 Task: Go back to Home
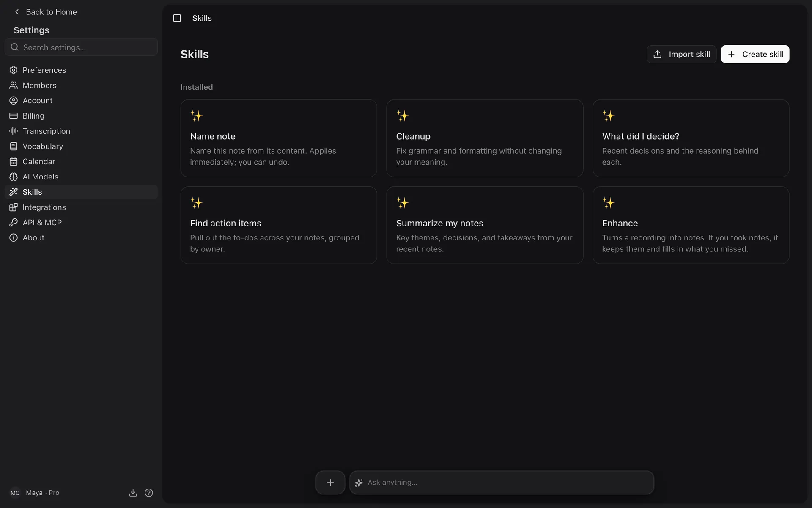point(46,12)
